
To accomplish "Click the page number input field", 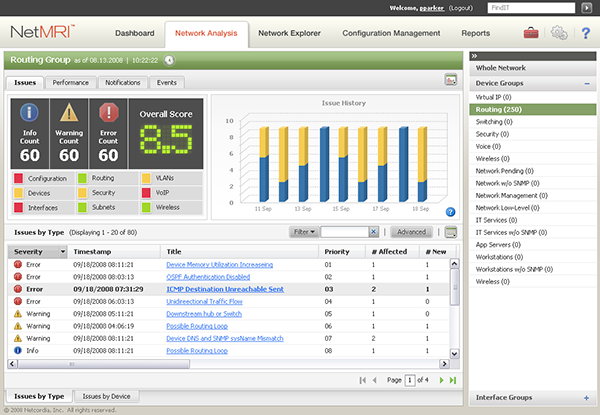I will pyautogui.click(x=410, y=380).
